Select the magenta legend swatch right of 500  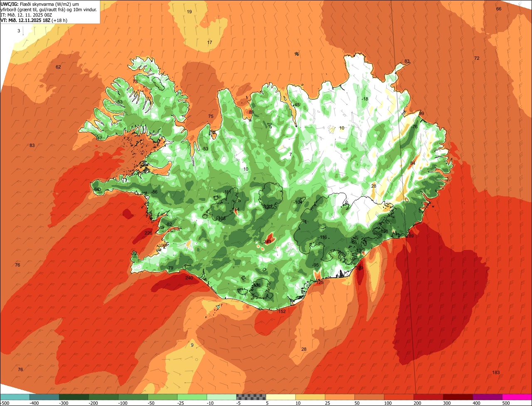(x=517, y=397)
